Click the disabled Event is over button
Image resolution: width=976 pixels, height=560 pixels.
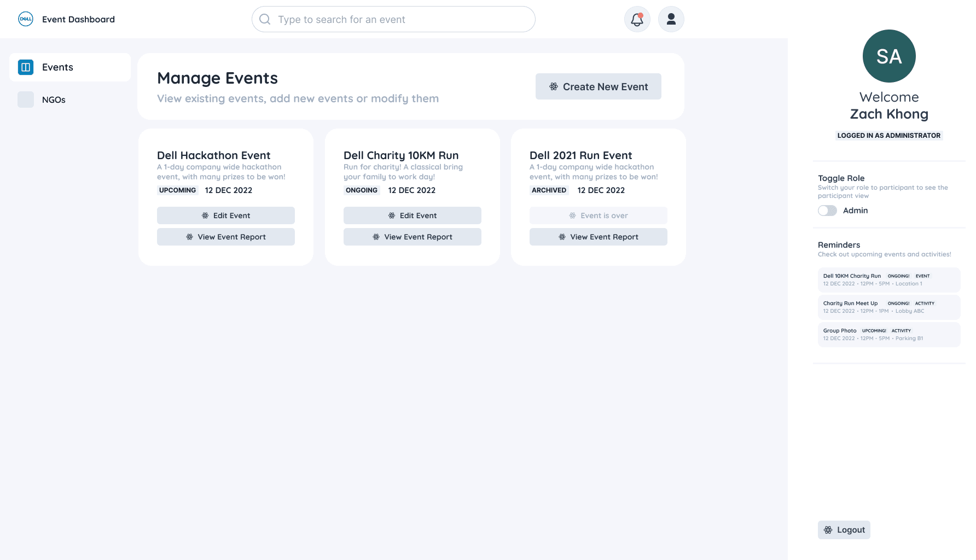(x=599, y=215)
